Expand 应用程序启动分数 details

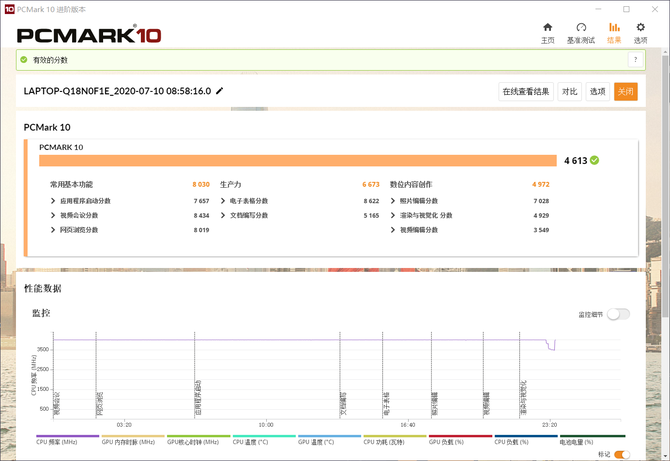53,201
